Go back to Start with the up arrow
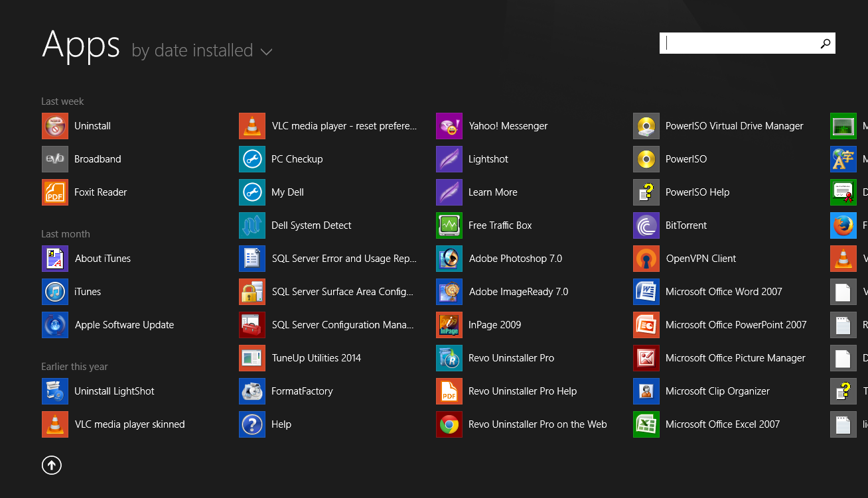The height and width of the screenshot is (498, 868). [52, 466]
